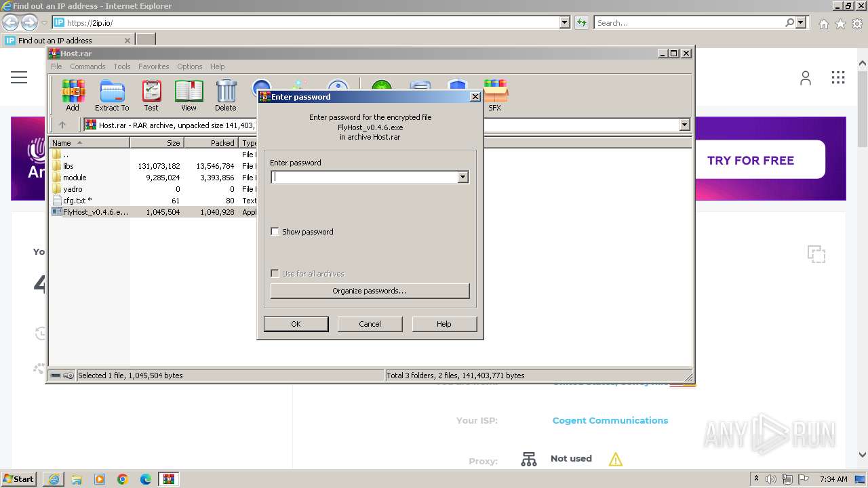Select the parent directory '..' row
Image resolution: width=868 pixels, height=488 pixels.
click(x=153, y=155)
